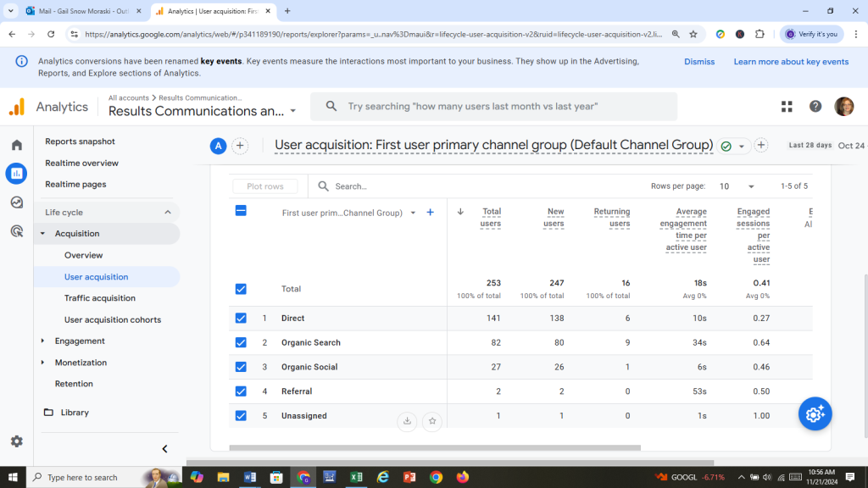Toggle the select-all header checkbox
This screenshot has height=488, width=868.
[241, 211]
